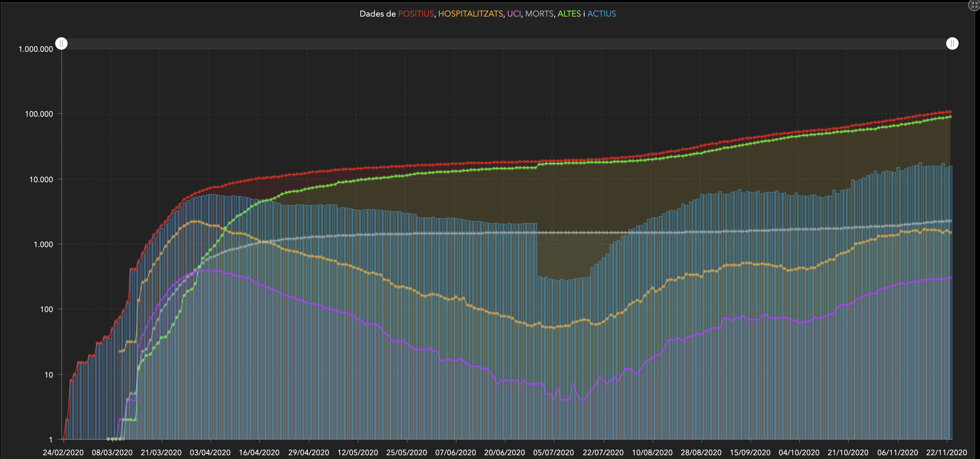Click the 05/07/2020 date label

[x=553, y=452]
